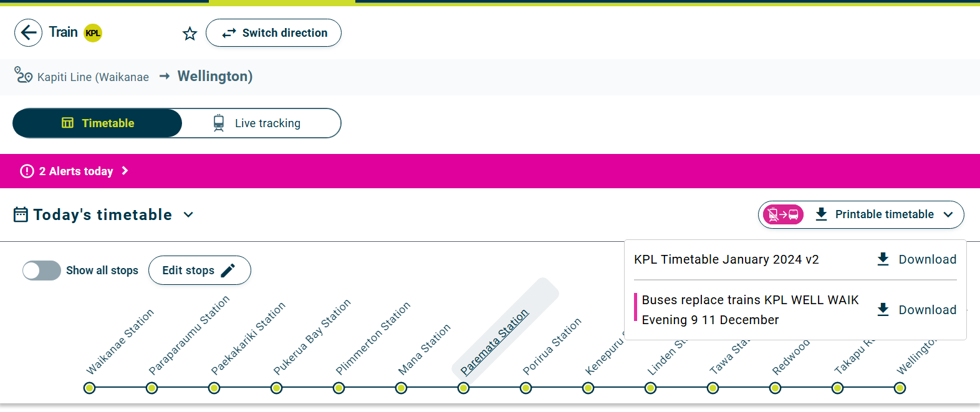980x412 pixels.
Task: Expand the Today's timetable dropdown
Action: (x=188, y=215)
